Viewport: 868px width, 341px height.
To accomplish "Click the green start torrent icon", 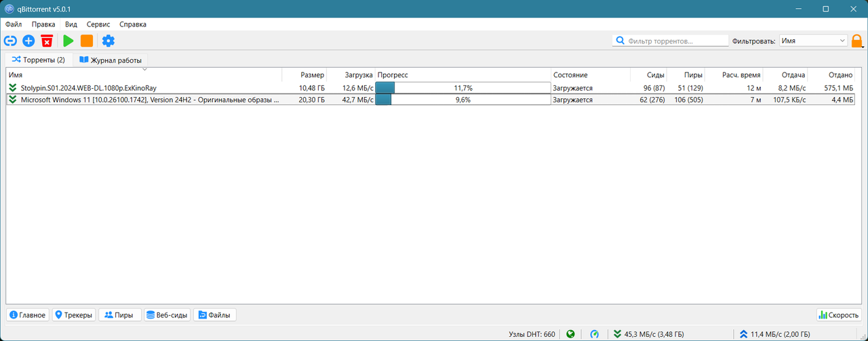I will tap(68, 41).
